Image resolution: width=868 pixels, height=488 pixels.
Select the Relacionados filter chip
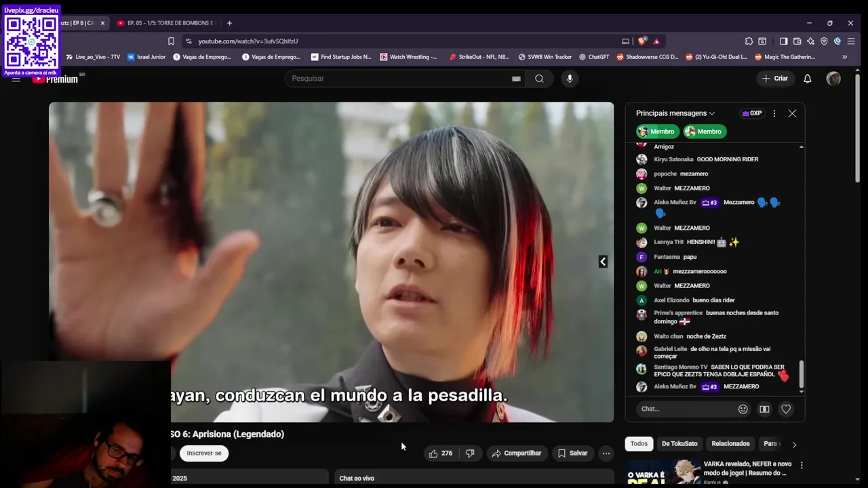tap(730, 444)
